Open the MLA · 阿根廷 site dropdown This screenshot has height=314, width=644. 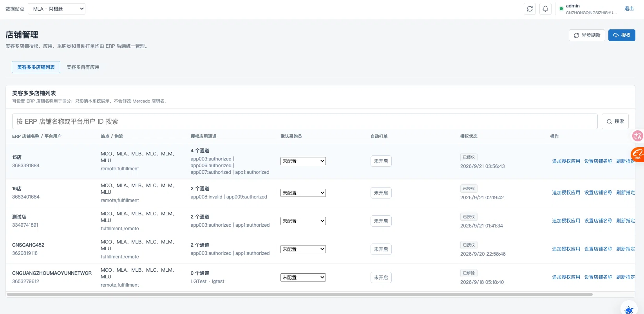click(x=57, y=9)
